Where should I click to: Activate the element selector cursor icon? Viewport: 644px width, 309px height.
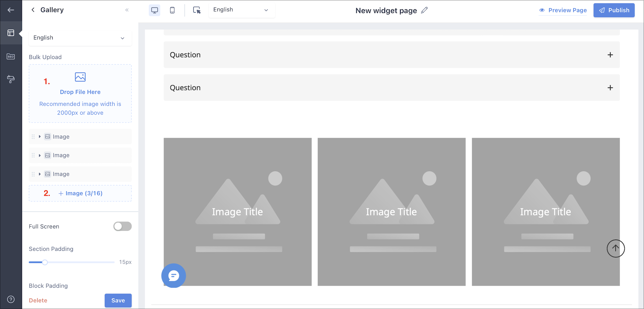click(x=197, y=10)
